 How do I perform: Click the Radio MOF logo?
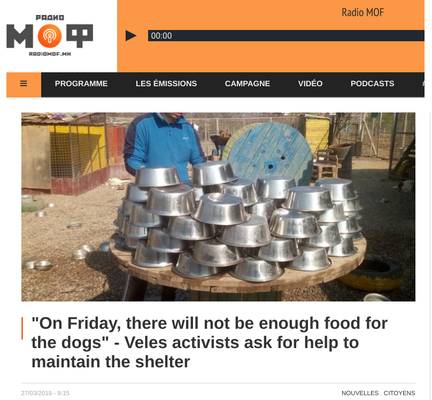click(x=49, y=36)
